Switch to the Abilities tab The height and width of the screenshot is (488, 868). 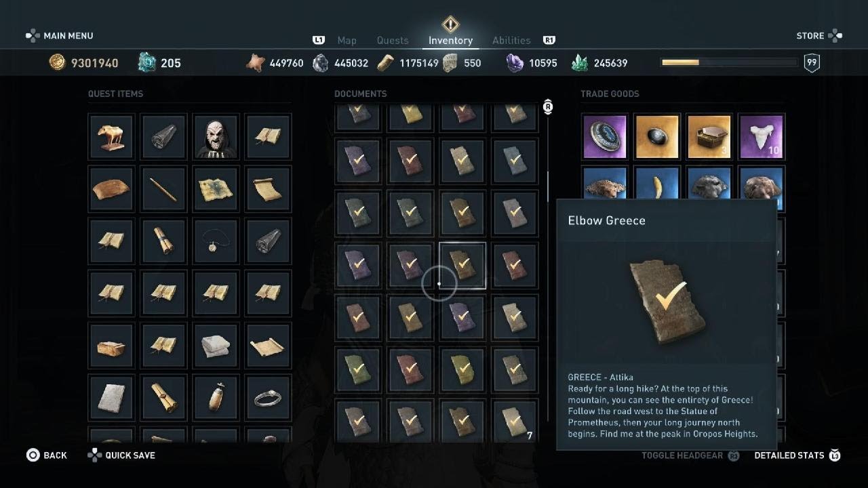[x=511, y=41]
